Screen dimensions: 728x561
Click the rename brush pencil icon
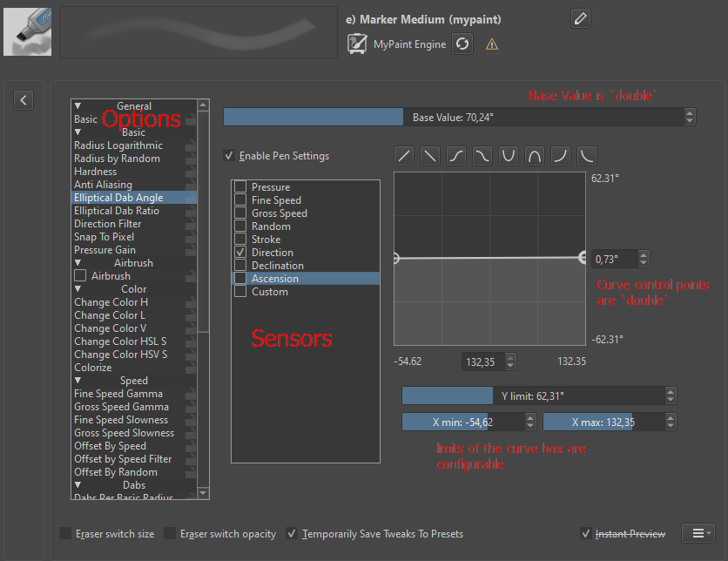point(581,18)
